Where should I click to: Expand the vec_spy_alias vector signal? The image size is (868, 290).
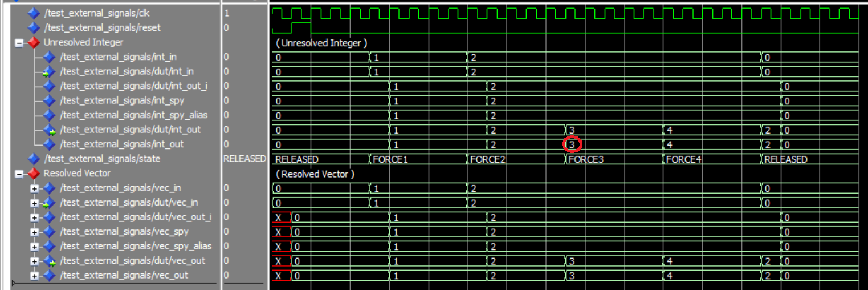(35, 246)
